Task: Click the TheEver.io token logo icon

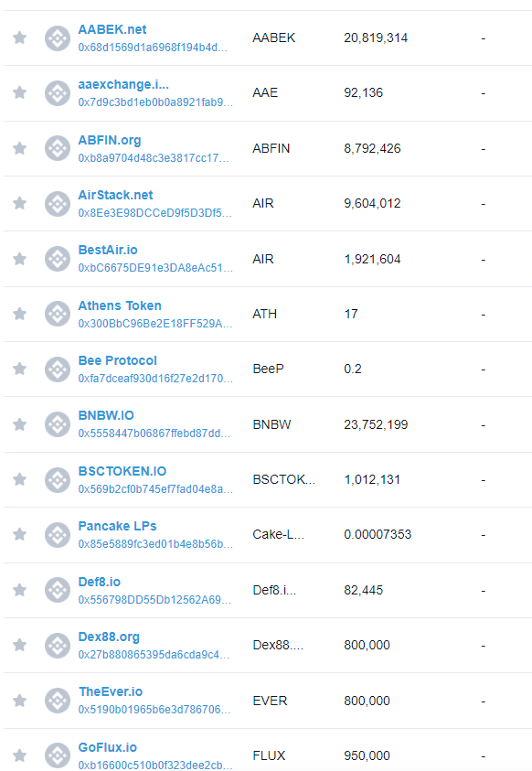Action: (x=58, y=701)
